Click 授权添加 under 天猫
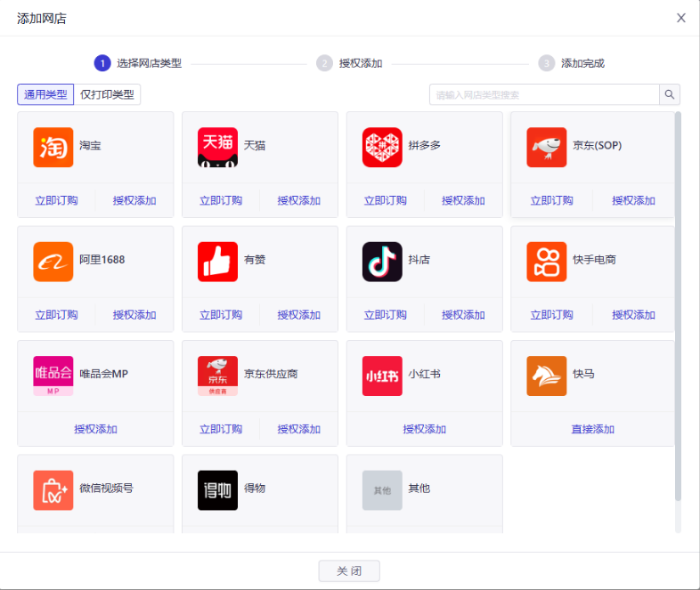 point(298,201)
